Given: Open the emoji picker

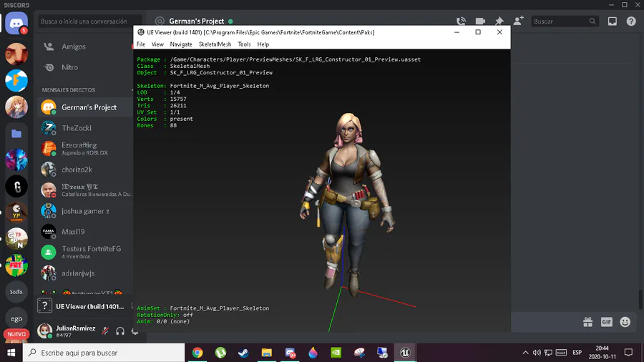Looking at the screenshot, I should [625, 322].
